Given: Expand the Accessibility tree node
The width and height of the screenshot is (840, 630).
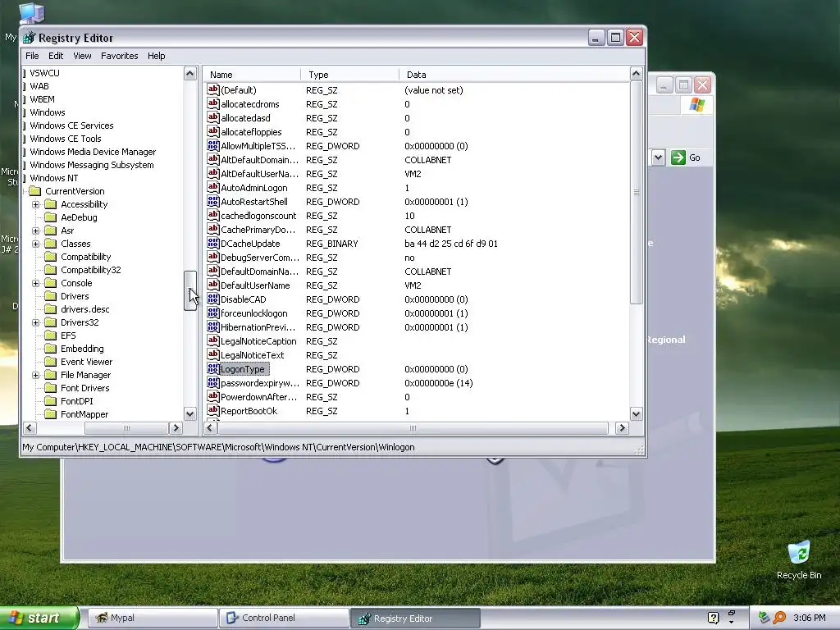Looking at the screenshot, I should click(35, 204).
